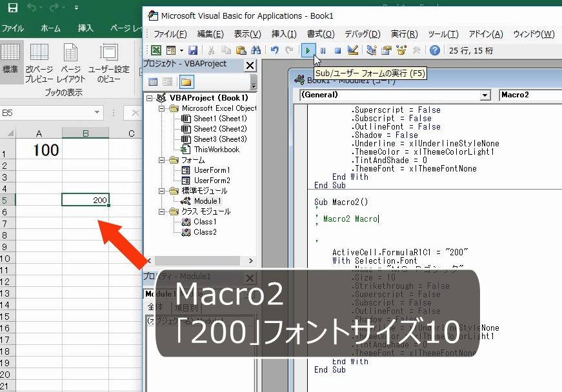This screenshot has height=392, width=562.
Task: Close the Properties - Module1 panel
Action: 250,278
